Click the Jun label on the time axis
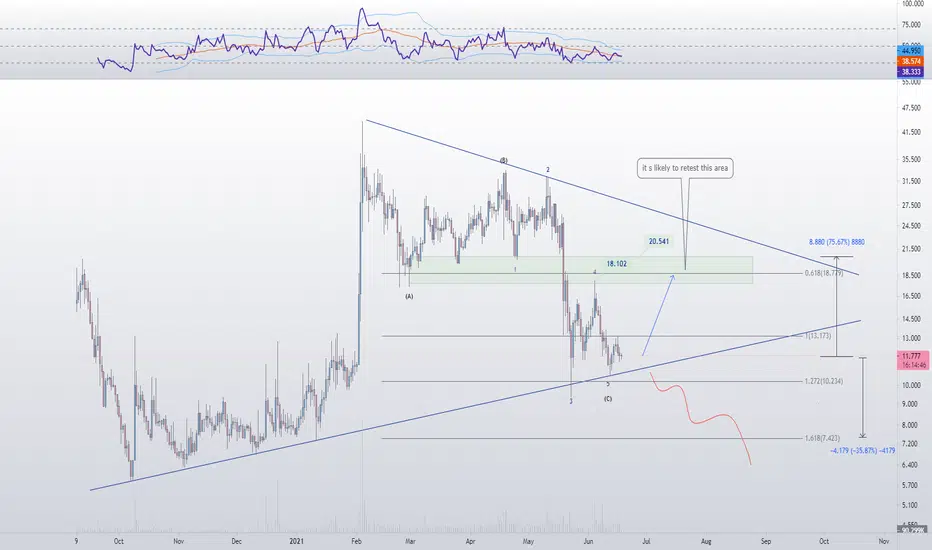 click(588, 541)
